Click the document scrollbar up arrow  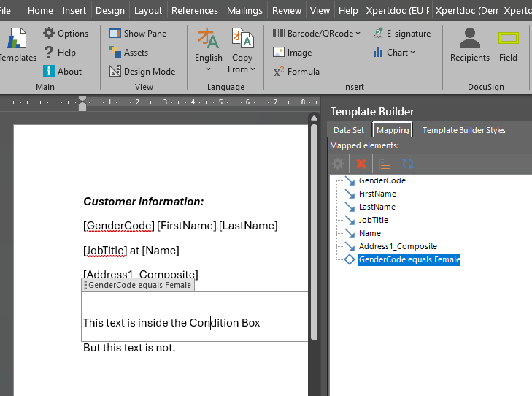click(315, 118)
